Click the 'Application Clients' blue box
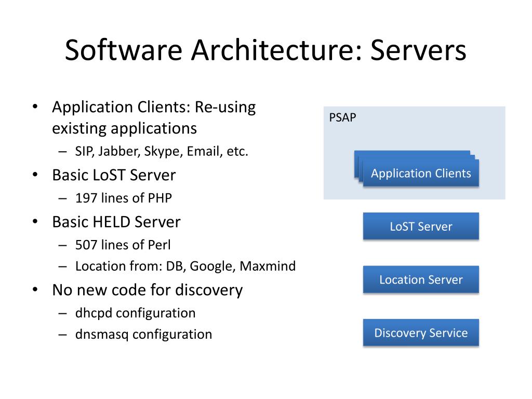Viewport: 532px width, 399px height. pyautogui.click(x=421, y=173)
